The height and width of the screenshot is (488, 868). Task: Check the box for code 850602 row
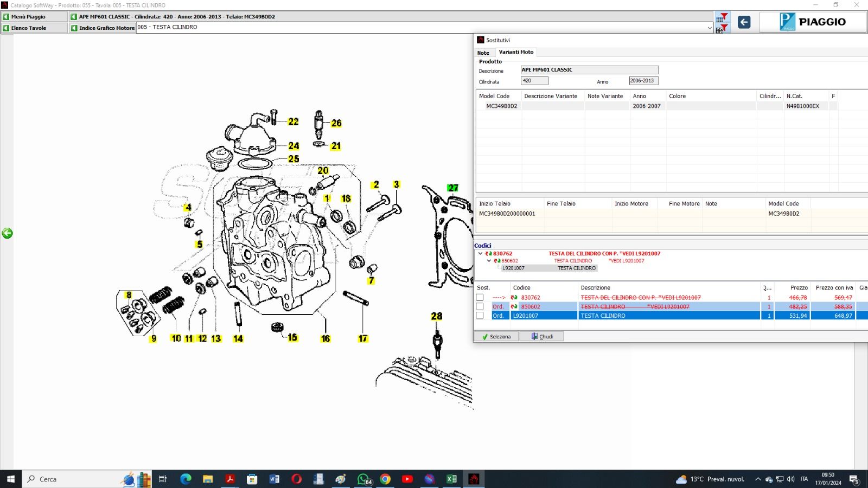pyautogui.click(x=480, y=307)
